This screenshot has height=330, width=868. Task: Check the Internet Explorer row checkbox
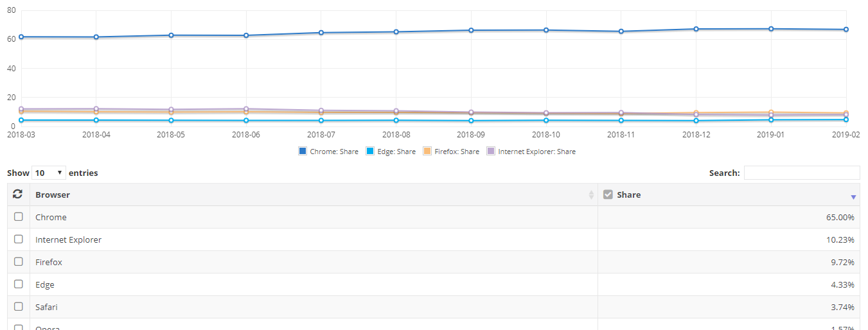point(19,239)
